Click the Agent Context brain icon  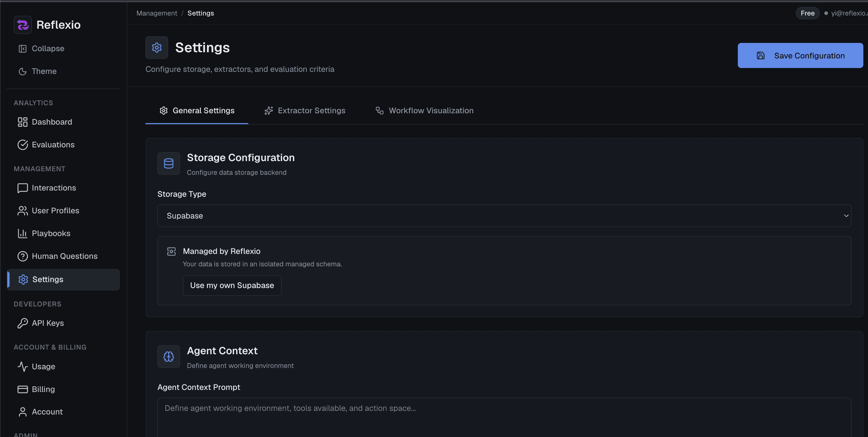pyautogui.click(x=168, y=357)
